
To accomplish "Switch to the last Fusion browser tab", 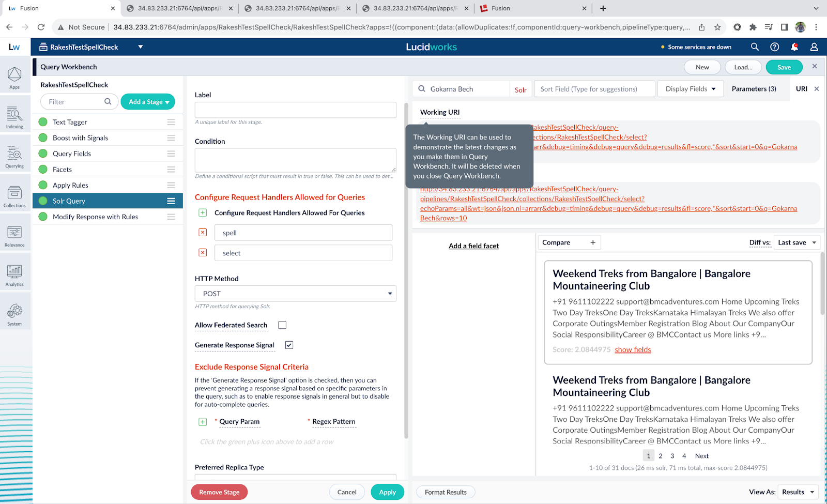I will click(x=533, y=8).
